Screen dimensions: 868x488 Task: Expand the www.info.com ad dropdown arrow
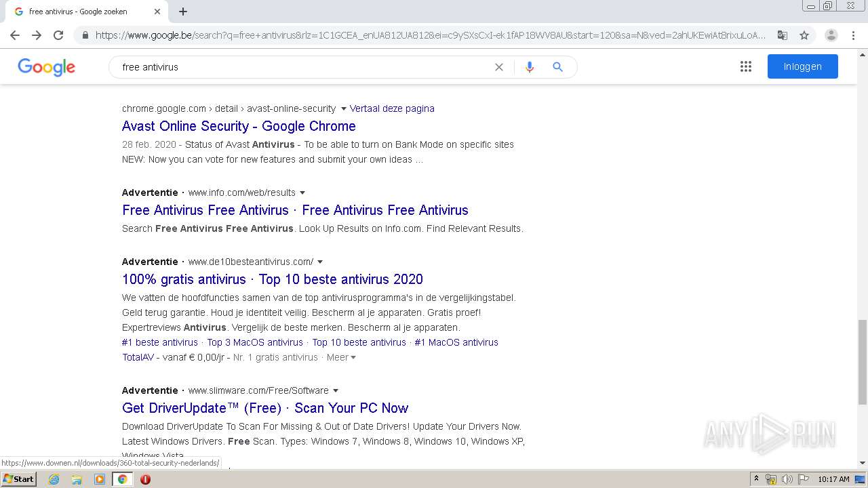pos(302,192)
